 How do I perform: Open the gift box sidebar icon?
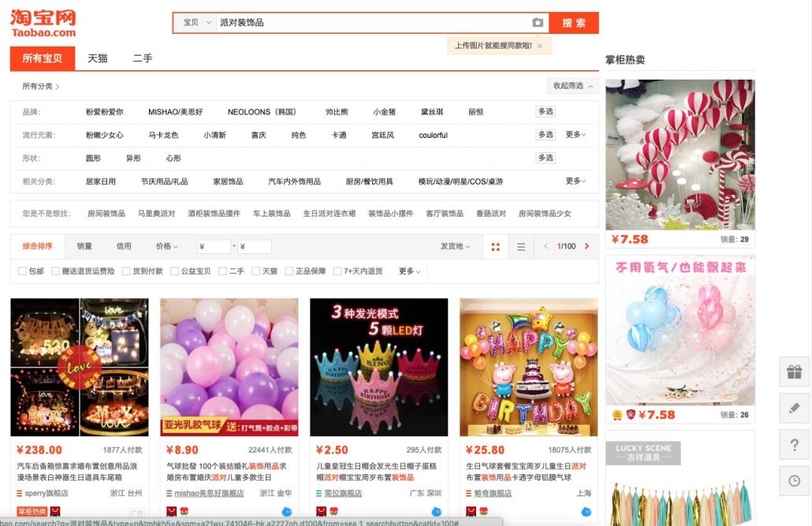(795, 371)
